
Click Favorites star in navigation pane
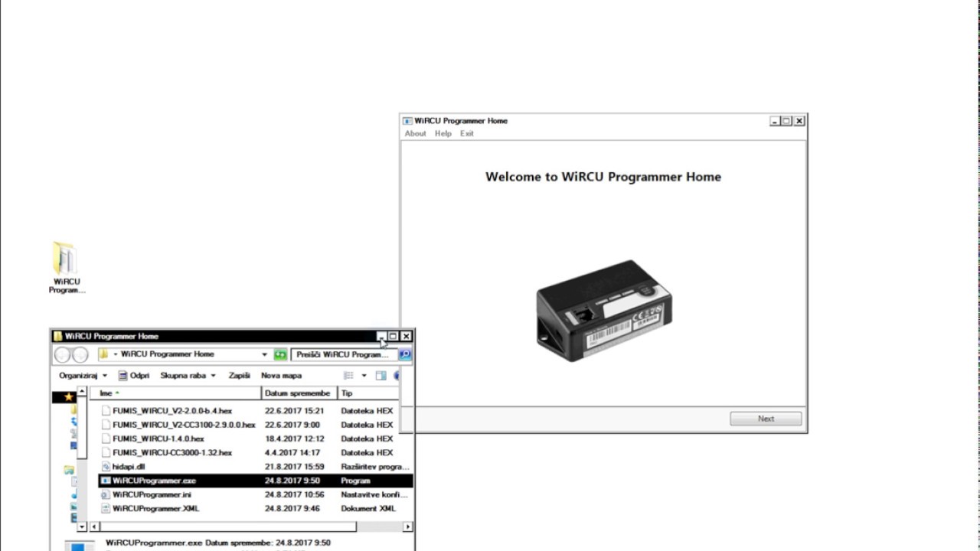point(69,396)
